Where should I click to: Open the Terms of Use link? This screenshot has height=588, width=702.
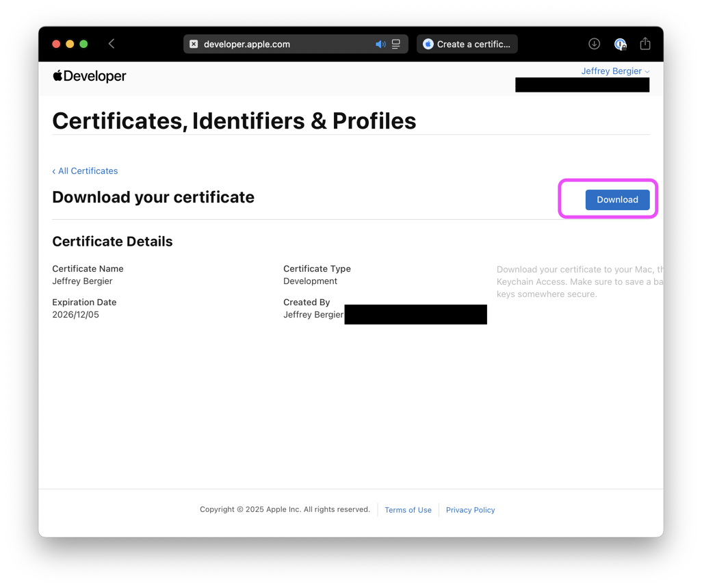(408, 510)
